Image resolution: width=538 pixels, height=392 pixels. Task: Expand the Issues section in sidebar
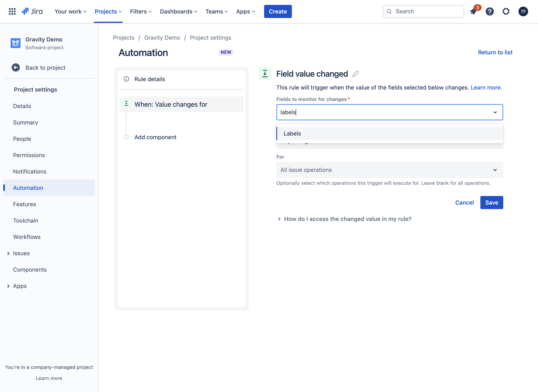click(8, 253)
